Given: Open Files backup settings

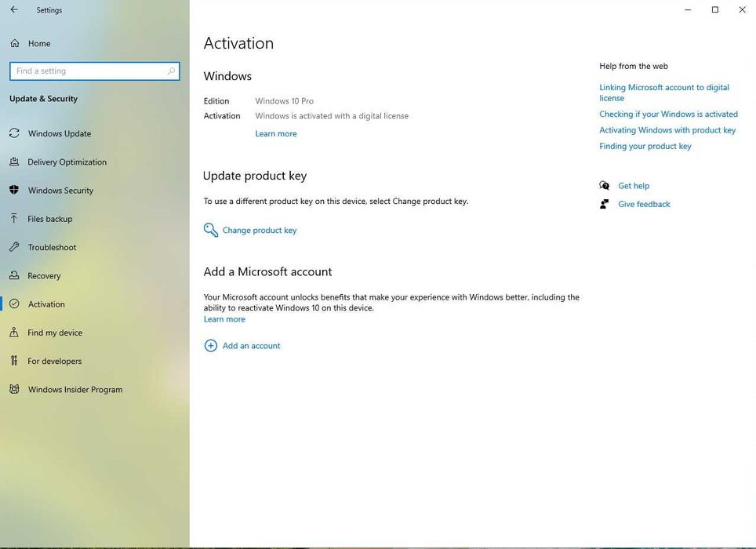Looking at the screenshot, I should (x=94, y=219).
